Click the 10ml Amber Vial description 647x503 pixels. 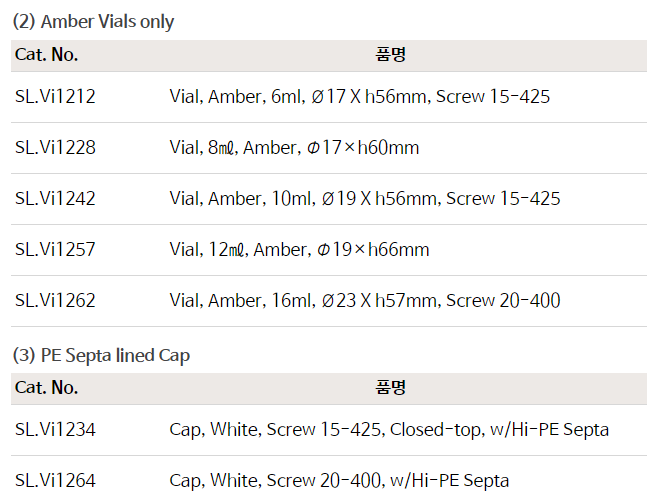(364, 198)
